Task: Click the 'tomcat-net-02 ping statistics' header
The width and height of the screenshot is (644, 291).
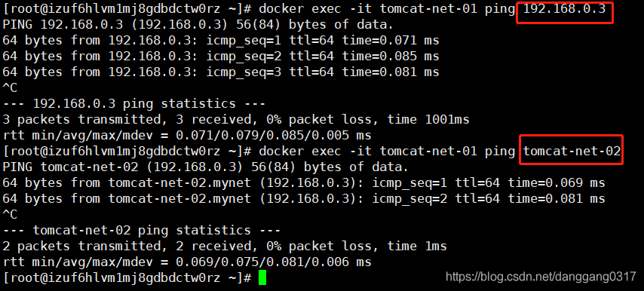Action: pyautogui.click(x=141, y=230)
